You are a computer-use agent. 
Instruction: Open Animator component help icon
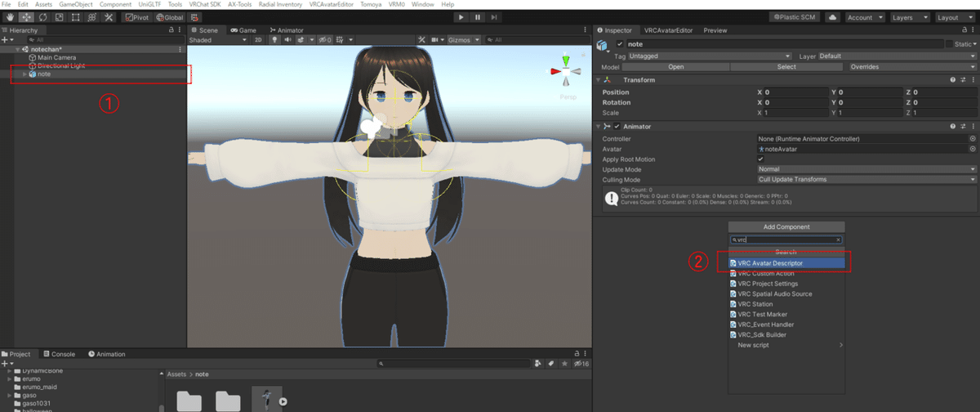click(952, 126)
